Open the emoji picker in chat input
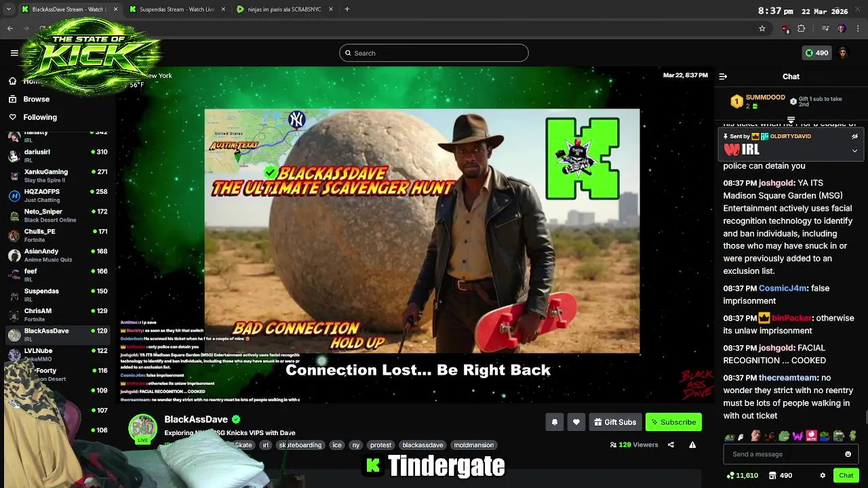The width and height of the screenshot is (868, 488). 848,454
